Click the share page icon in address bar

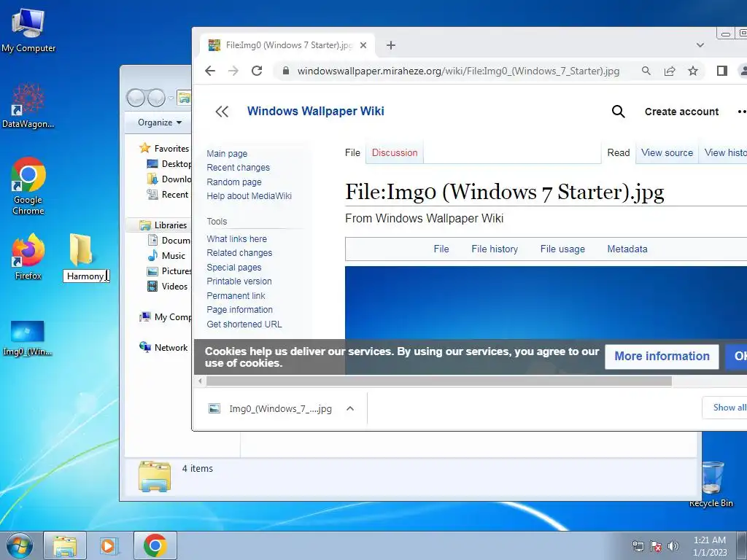pos(670,71)
